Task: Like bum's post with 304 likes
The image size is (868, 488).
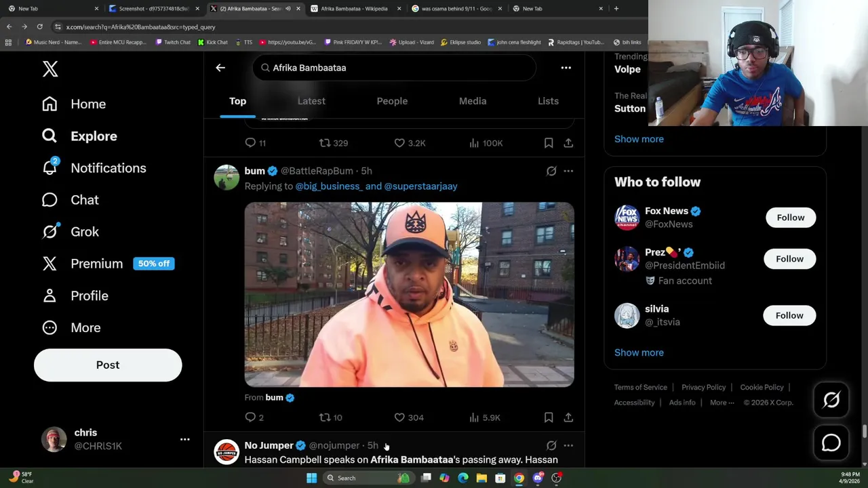Action: coord(408,418)
